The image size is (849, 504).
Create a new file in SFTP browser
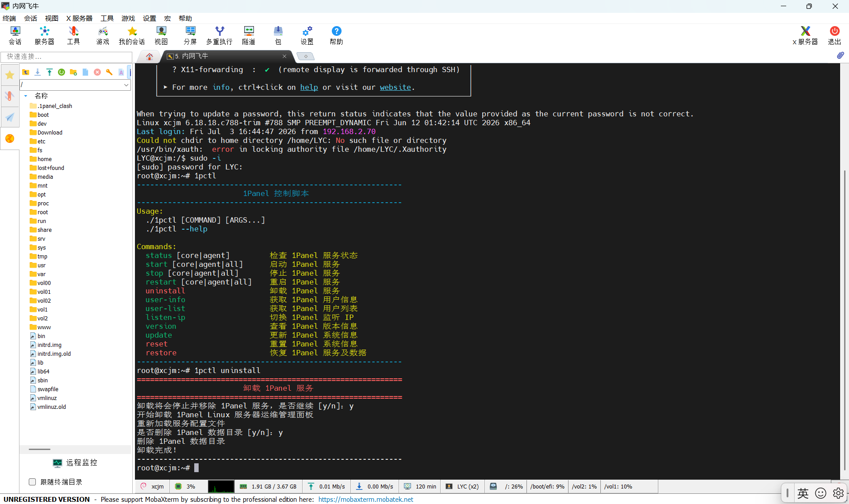[85, 72]
